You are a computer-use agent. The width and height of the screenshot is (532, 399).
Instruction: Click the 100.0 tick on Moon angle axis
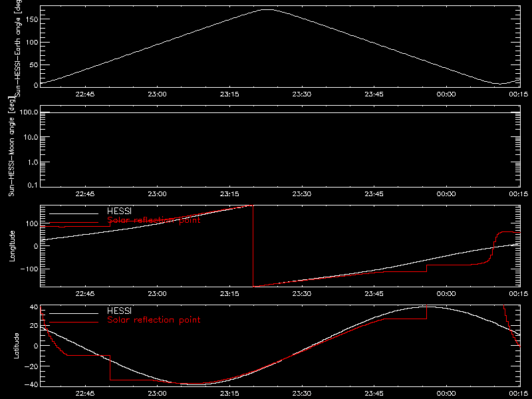tap(29, 112)
